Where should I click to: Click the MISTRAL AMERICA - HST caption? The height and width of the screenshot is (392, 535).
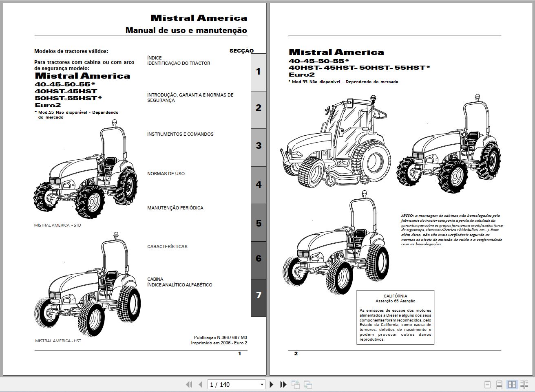(x=58, y=341)
